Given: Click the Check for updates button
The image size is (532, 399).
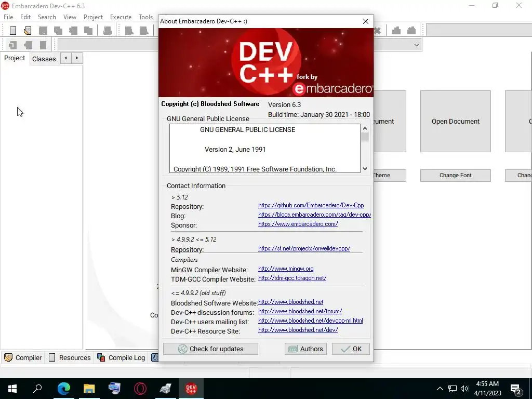Looking at the screenshot, I should 211,349.
